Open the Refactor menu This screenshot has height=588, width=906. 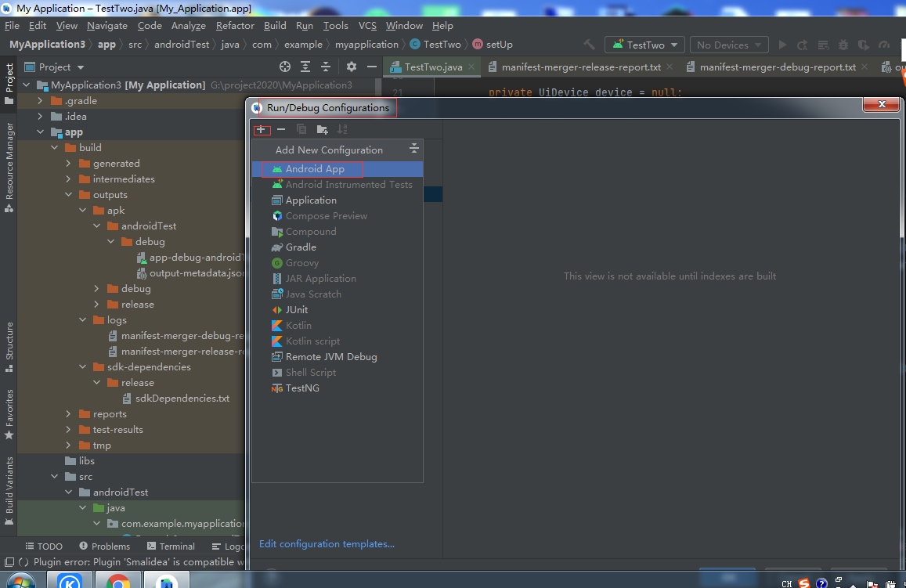click(235, 25)
